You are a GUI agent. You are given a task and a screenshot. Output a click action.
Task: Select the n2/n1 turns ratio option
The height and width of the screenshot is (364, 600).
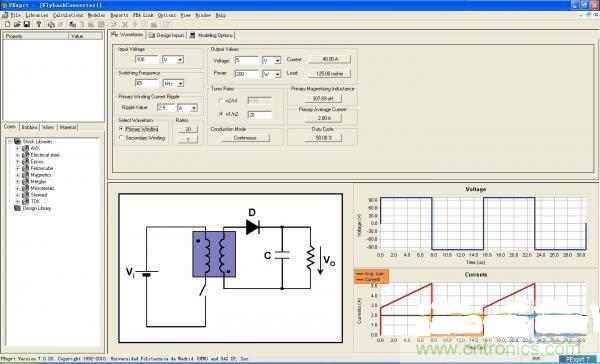pyautogui.click(x=221, y=101)
